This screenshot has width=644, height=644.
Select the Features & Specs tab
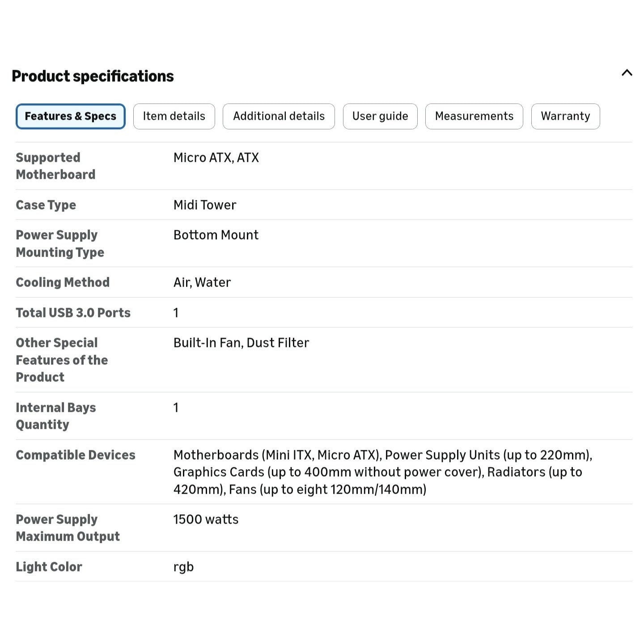[x=71, y=116]
